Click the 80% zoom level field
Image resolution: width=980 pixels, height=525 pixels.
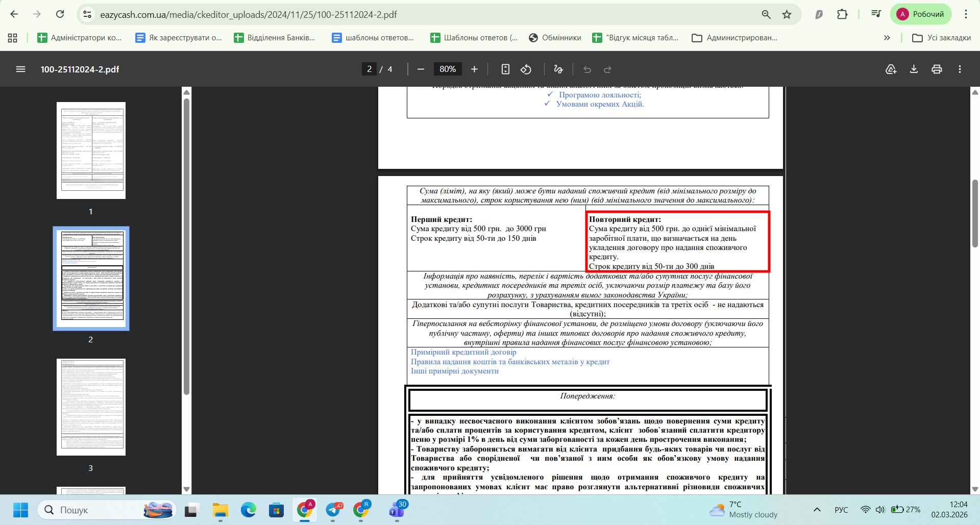pos(448,69)
